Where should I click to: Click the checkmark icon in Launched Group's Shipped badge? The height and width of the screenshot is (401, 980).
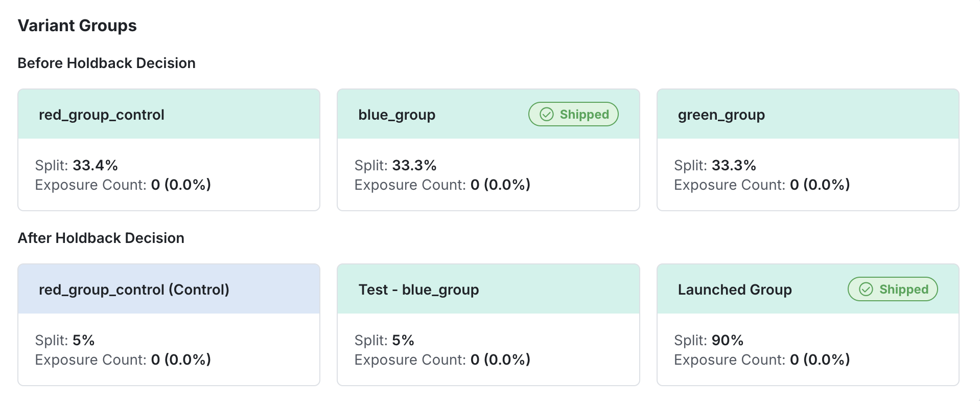point(865,289)
